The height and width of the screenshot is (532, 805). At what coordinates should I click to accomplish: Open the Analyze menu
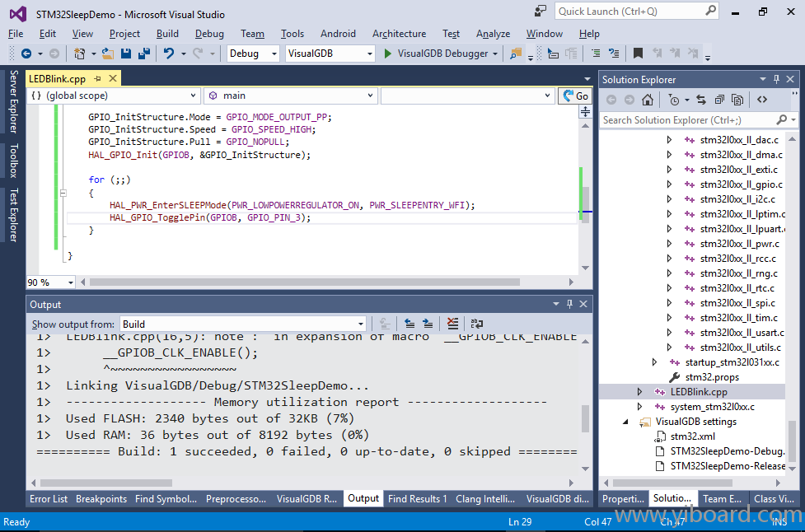pyautogui.click(x=493, y=34)
